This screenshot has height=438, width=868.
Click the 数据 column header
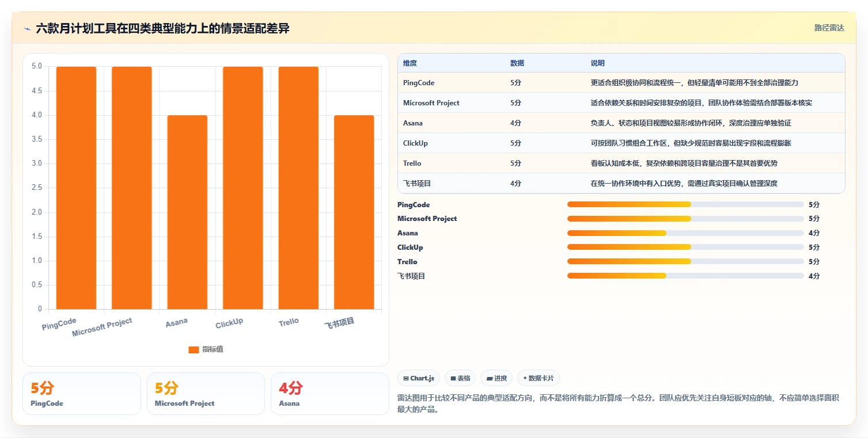[x=517, y=63]
